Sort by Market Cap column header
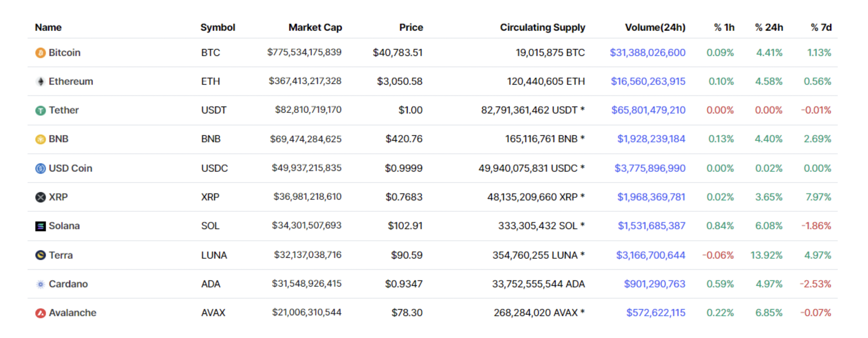The width and height of the screenshot is (868, 338). 315,27
